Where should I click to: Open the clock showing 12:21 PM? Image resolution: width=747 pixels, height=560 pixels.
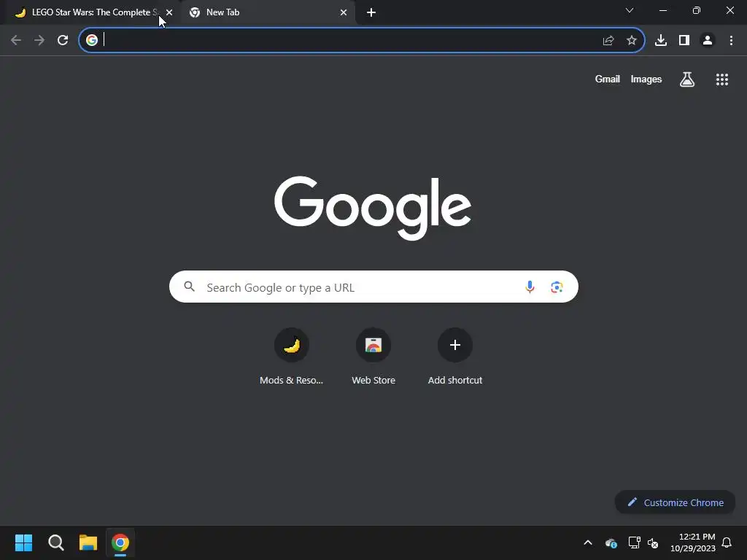coord(693,542)
